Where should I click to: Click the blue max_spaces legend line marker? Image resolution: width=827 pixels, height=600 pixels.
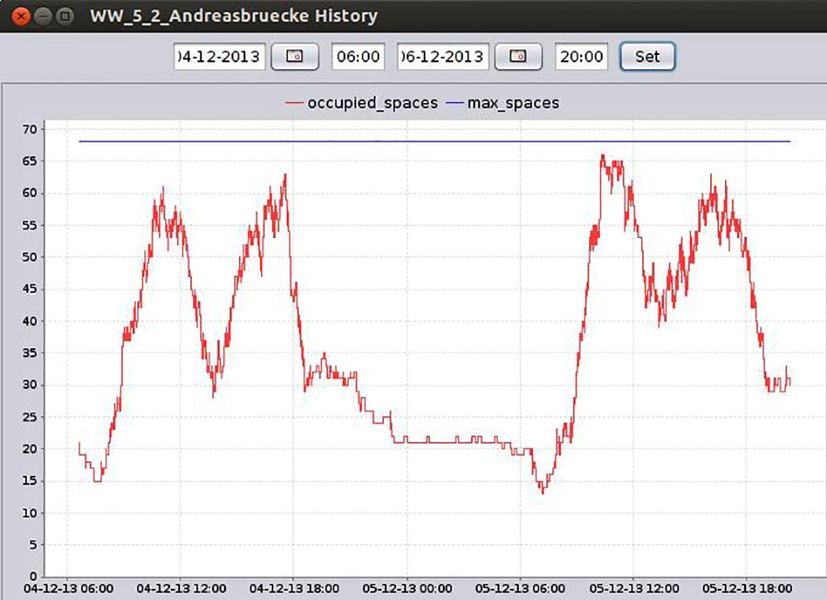(x=455, y=103)
